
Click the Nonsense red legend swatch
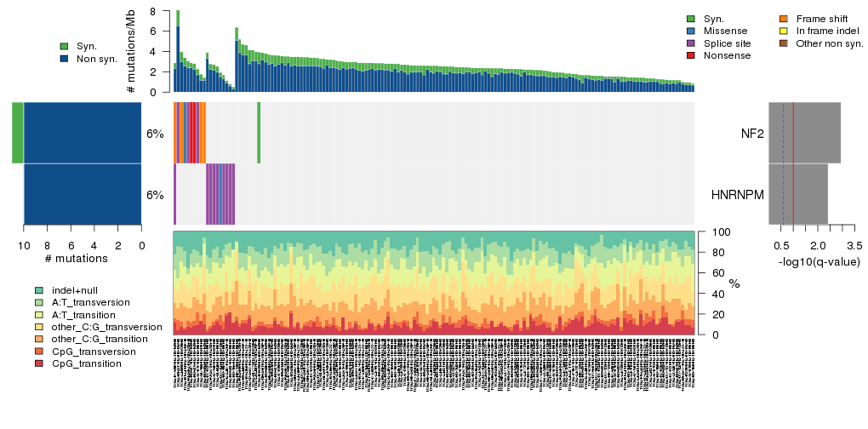(x=691, y=55)
